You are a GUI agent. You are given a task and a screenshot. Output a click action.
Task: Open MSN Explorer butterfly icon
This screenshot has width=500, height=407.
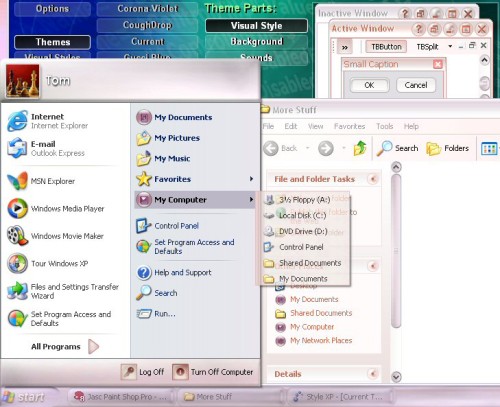click(17, 181)
